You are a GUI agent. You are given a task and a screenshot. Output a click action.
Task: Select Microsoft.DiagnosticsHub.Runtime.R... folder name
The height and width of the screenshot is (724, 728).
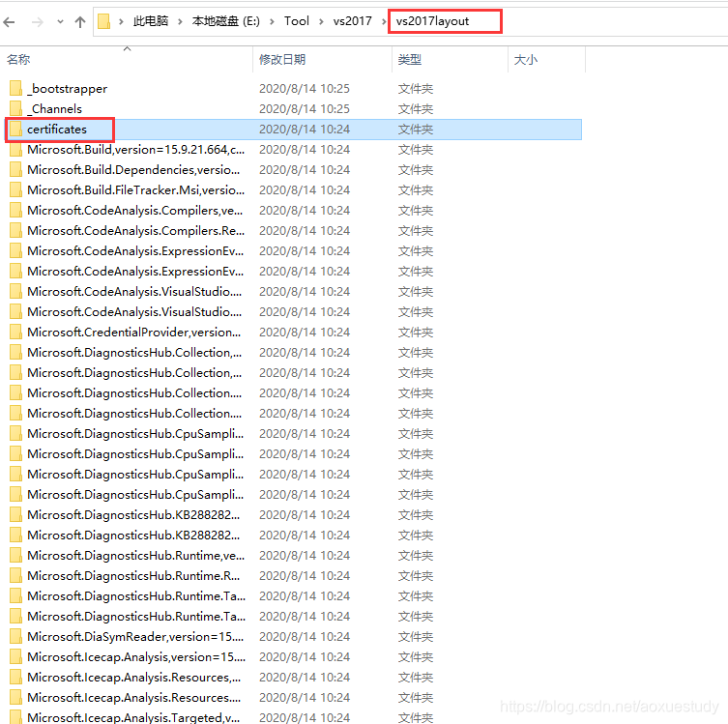(133, 576)
